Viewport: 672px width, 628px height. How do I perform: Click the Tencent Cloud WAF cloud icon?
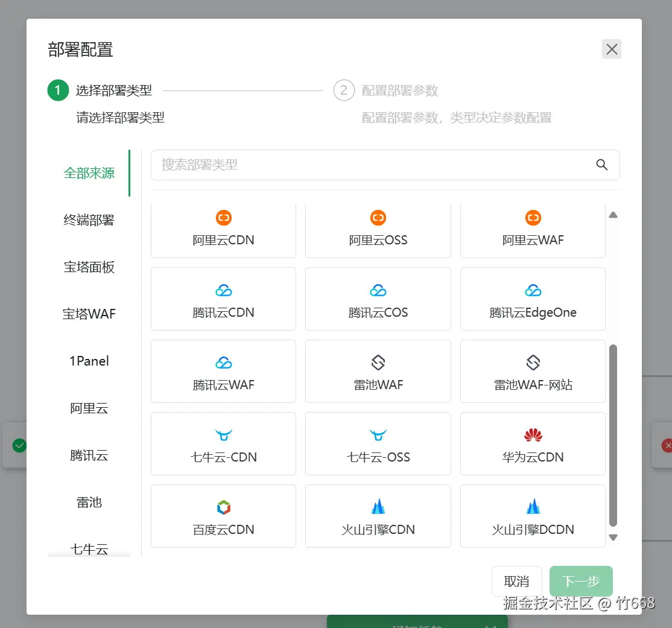pyautogui.click(x=223, y=363)
